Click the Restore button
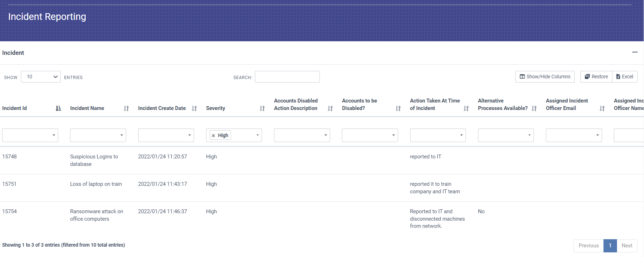The width and height of the screenshot is (644, 257). [x=596, y=77]
